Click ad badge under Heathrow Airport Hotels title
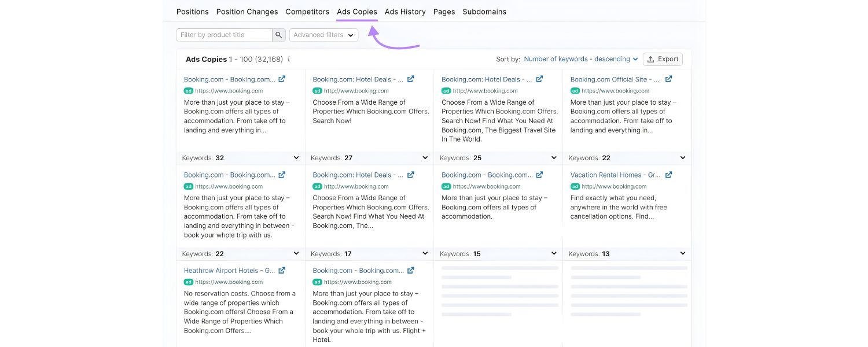This screenshot has height=347, width=868. pyautogui.click(x=188, y=282)
